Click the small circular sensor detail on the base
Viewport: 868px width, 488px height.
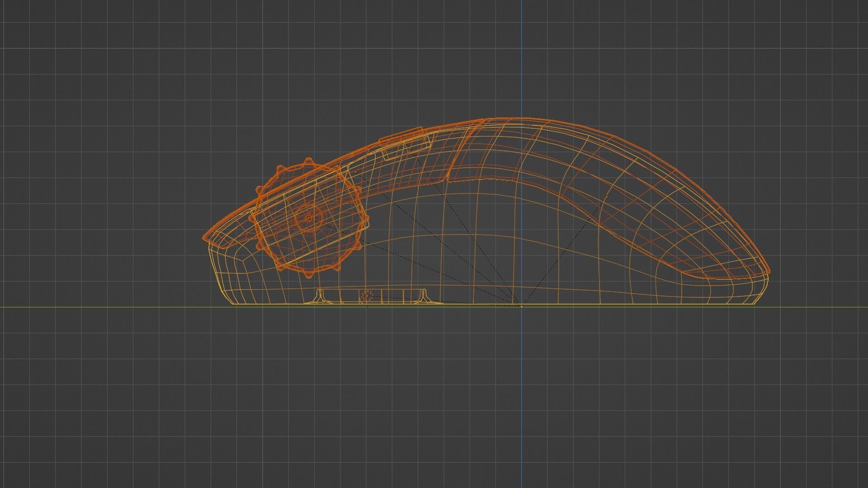tap(367, 295)
